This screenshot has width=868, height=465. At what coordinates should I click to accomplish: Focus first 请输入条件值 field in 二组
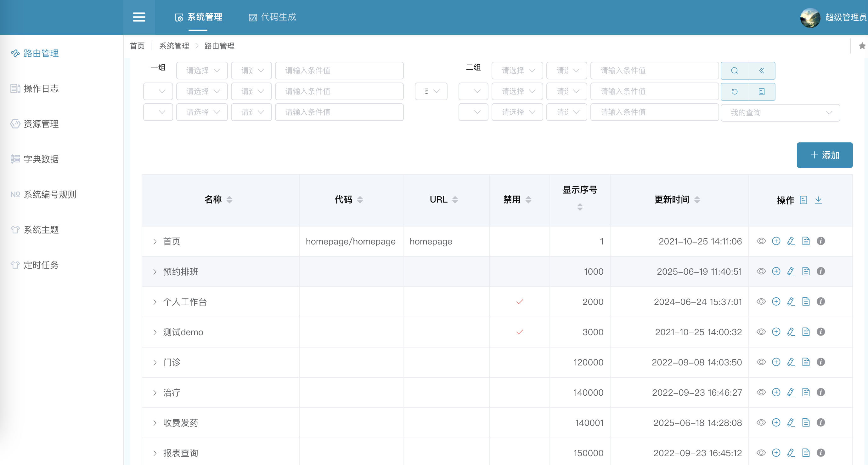654,71
